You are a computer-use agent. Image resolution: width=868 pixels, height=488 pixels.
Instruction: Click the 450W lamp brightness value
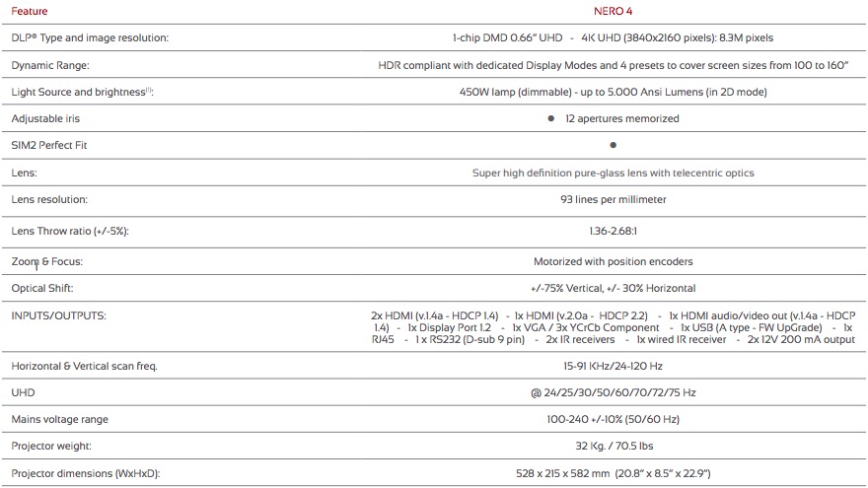(x=613, y=92)
